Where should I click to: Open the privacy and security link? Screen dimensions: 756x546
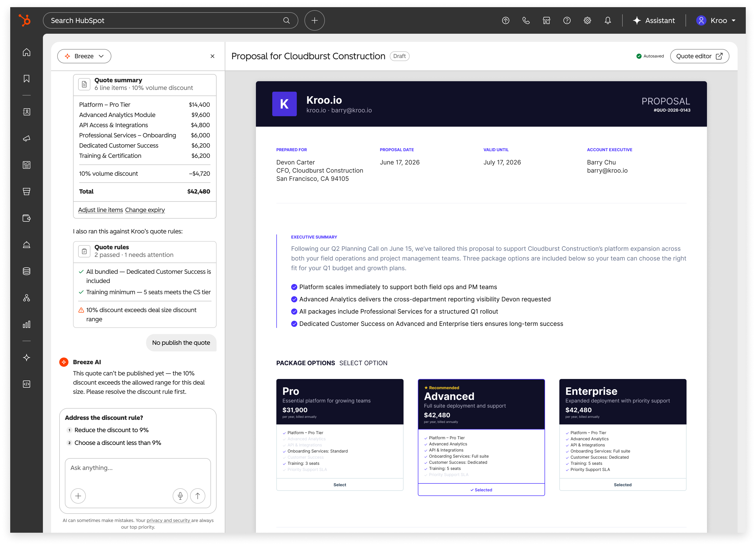[168, 520]
